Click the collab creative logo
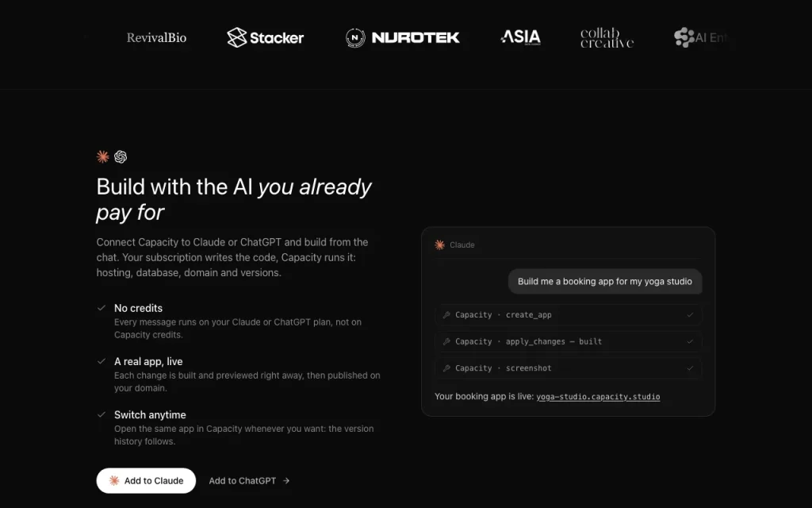 (x=607, y=38)
